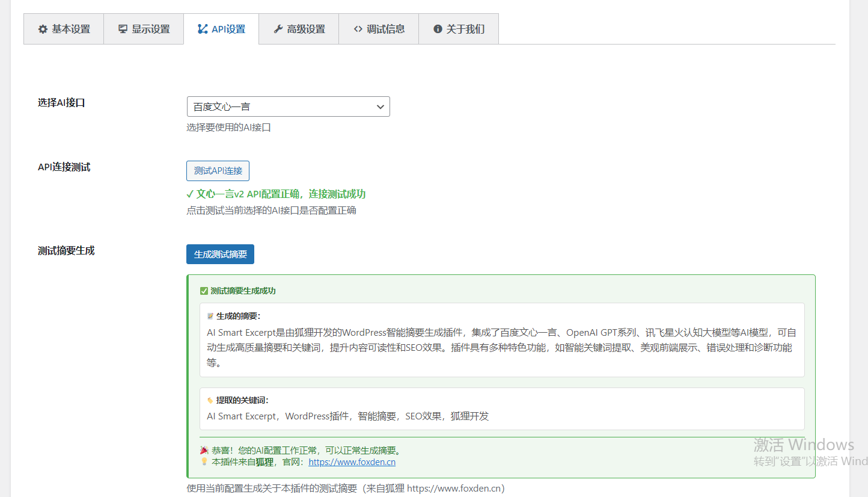Click the generated summary paragraph text
868x497 pixels.
point(501,348)
